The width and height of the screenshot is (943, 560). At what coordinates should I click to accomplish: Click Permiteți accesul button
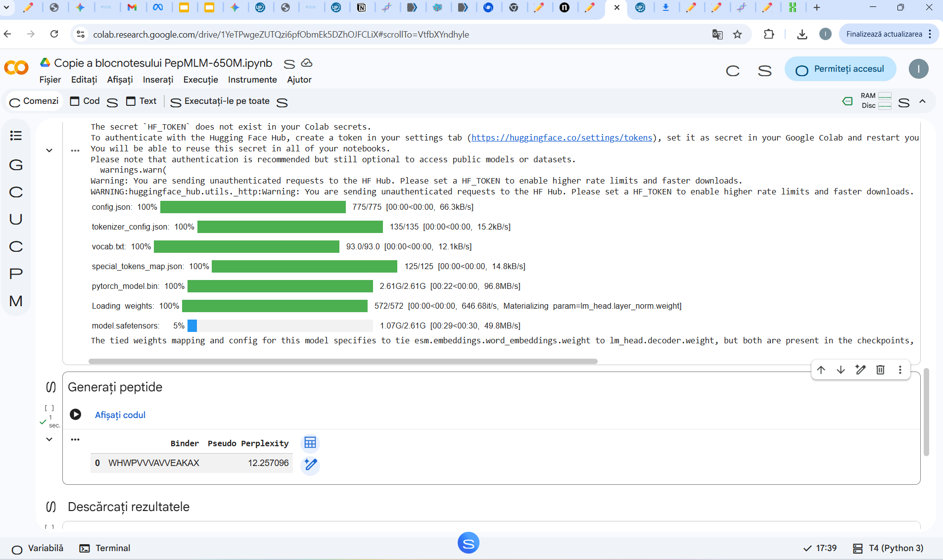(x=840, y=69)
